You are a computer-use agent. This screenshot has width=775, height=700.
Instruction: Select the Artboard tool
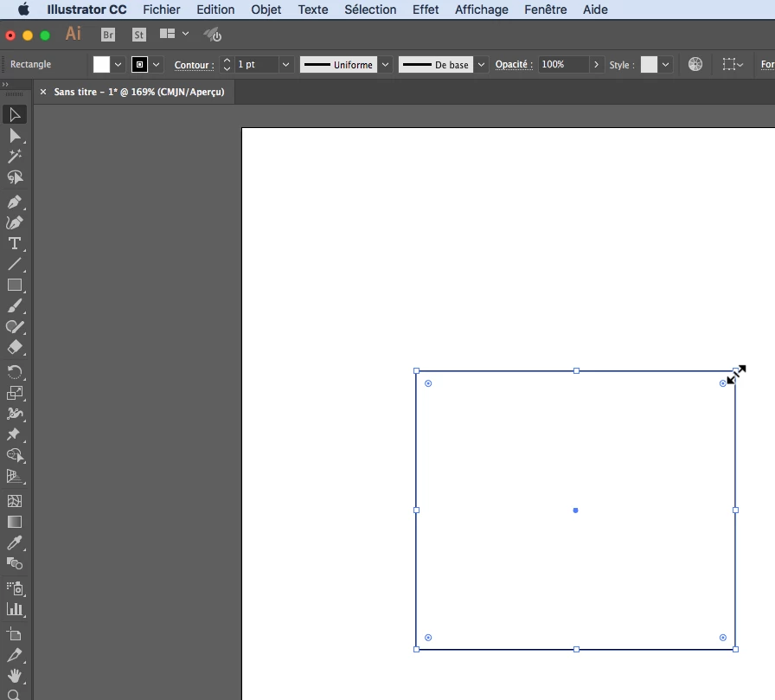coord(15,633)
